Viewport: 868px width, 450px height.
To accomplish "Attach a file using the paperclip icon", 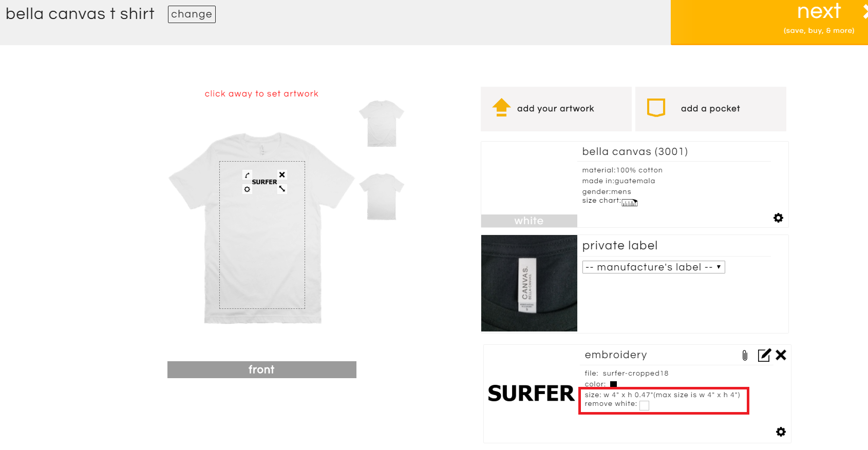I will (x=744, y=355).
